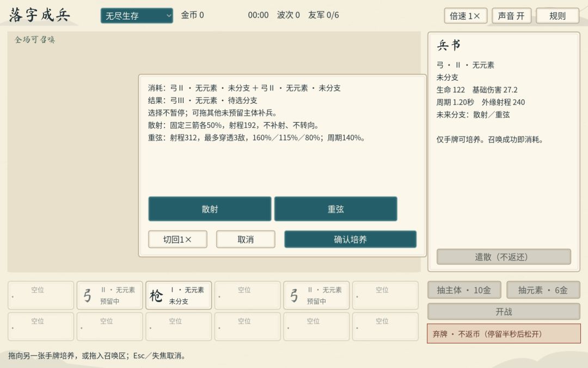Choose the 散射 branch option
588x368 pixels.
[x=210, y=209]
